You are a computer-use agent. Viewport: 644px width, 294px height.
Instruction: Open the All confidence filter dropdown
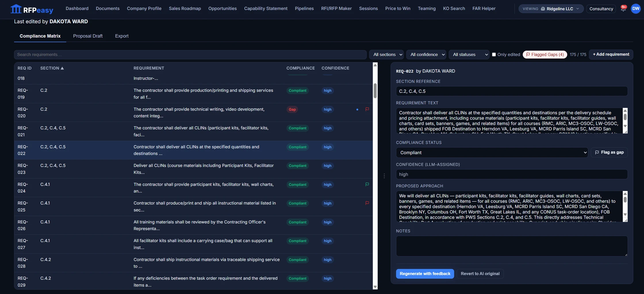click(426, 54)
